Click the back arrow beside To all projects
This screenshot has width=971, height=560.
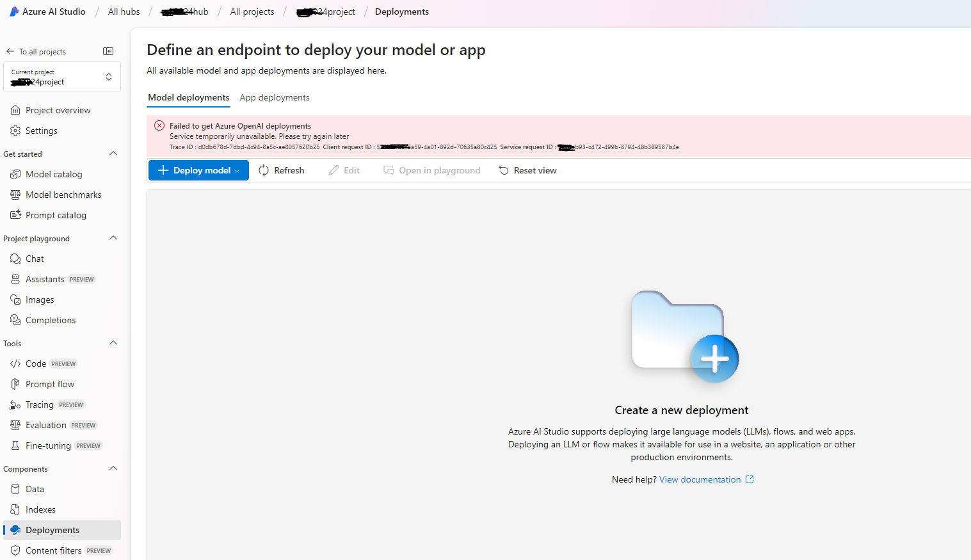coord(10,51)
